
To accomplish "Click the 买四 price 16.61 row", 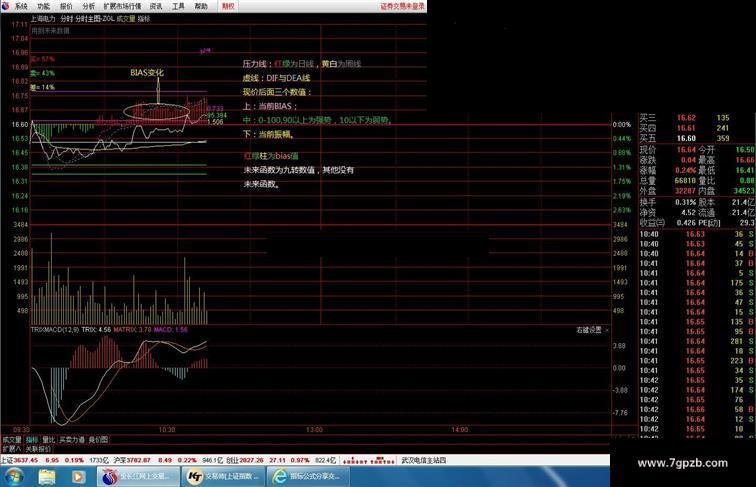I will click(x=697, y=128).
